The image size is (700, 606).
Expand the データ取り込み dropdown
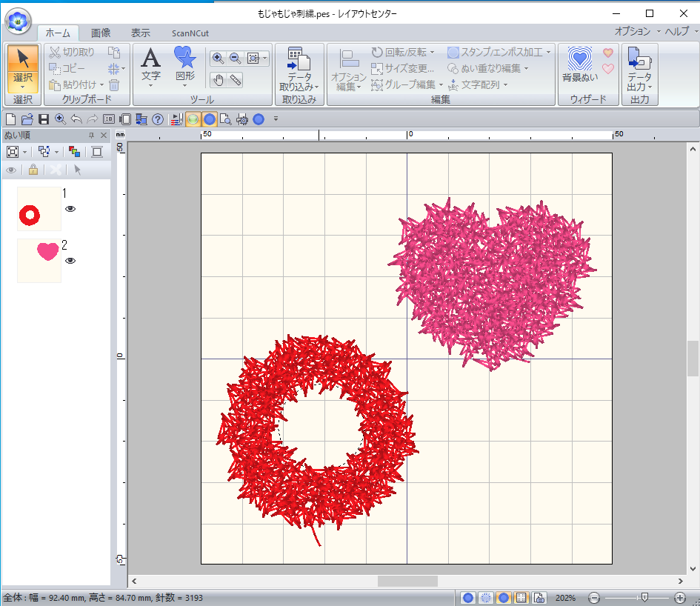tap(299, 87)
